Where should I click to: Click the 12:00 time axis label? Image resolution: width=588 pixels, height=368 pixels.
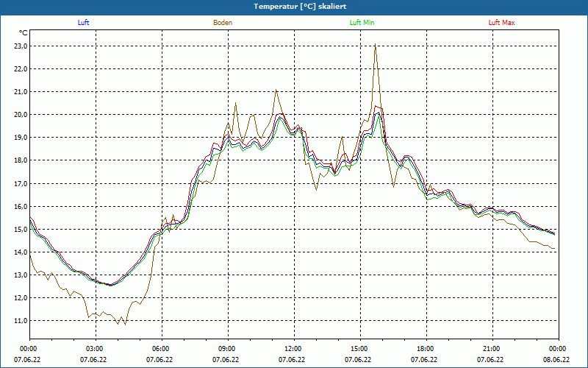[292, 349]
